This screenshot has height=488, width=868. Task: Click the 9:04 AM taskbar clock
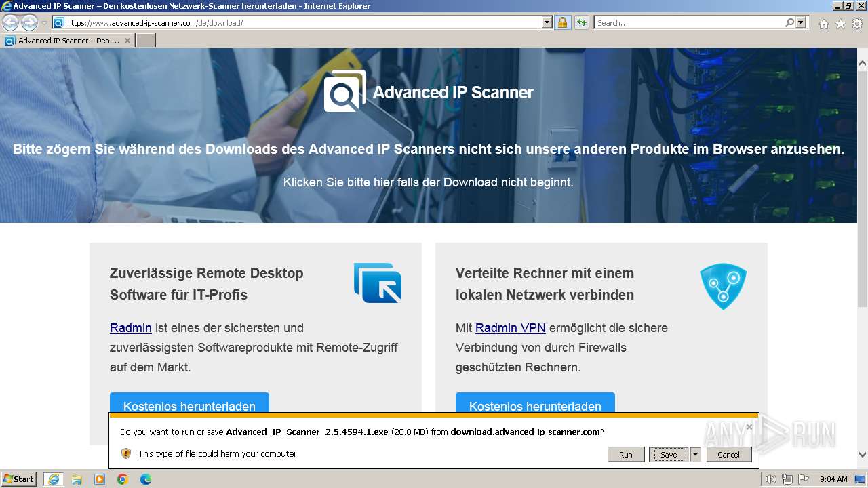[x=833, y=479]
